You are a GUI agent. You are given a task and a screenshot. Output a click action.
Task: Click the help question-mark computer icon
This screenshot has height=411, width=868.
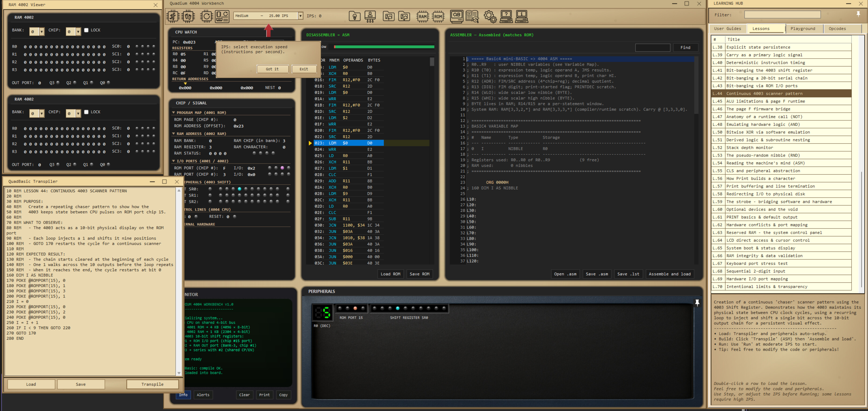[x=506, y=16]
